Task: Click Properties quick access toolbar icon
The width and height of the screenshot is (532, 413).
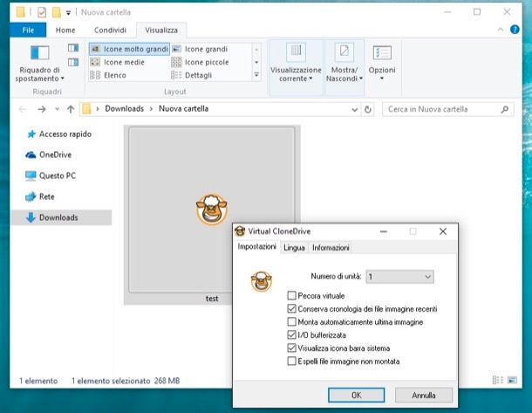Action: click(x=41, y=12)
